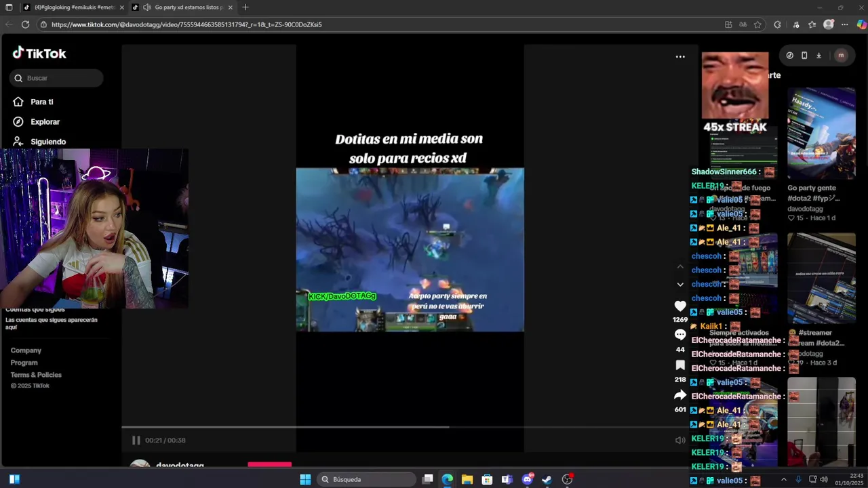The image size is (868, 488).
Task: Open the tab actions menu icon
Action: [9, 7]
